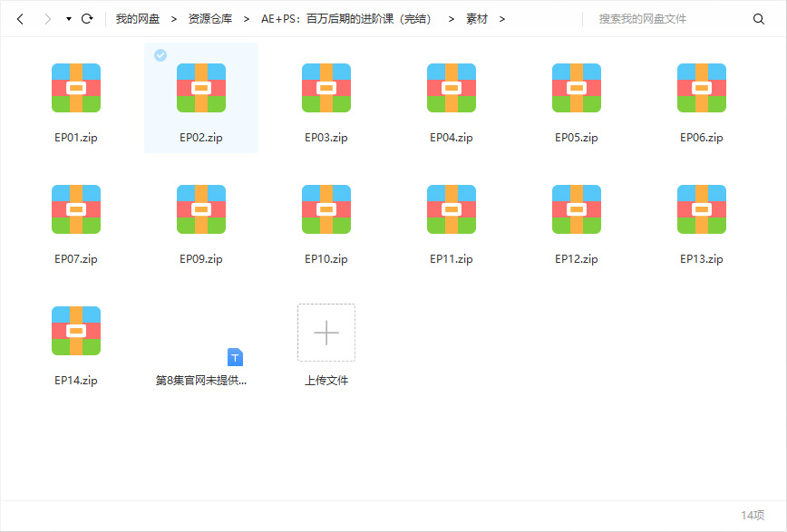Screen dimensions: 787x532
Task: Open the navigation history dropdown arrow
Action: pos(69,19)
